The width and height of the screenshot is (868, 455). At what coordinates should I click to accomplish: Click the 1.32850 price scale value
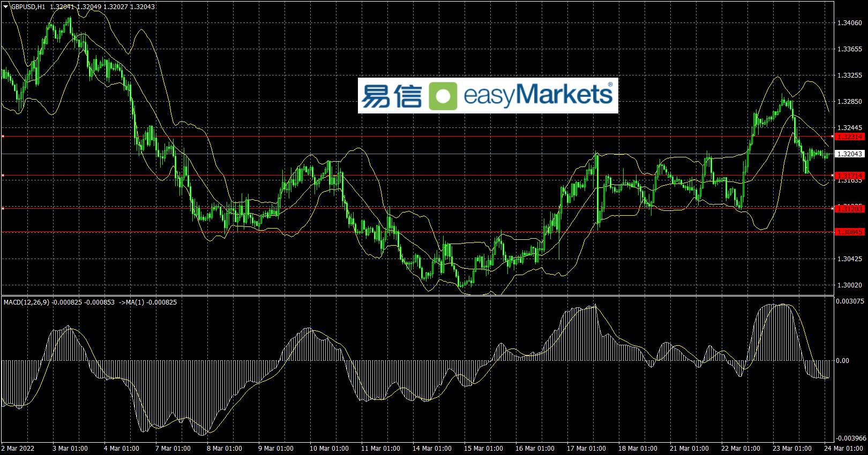tap(850, 102)
